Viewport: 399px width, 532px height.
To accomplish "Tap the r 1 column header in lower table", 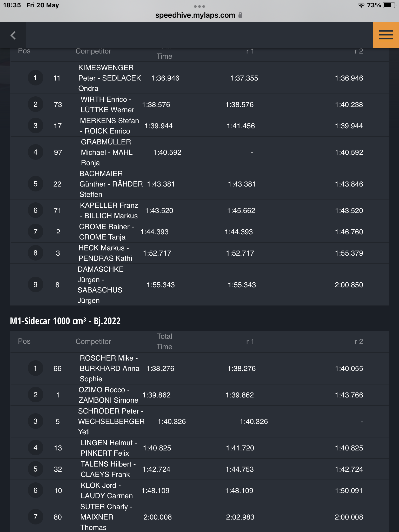I will point(250,341).
